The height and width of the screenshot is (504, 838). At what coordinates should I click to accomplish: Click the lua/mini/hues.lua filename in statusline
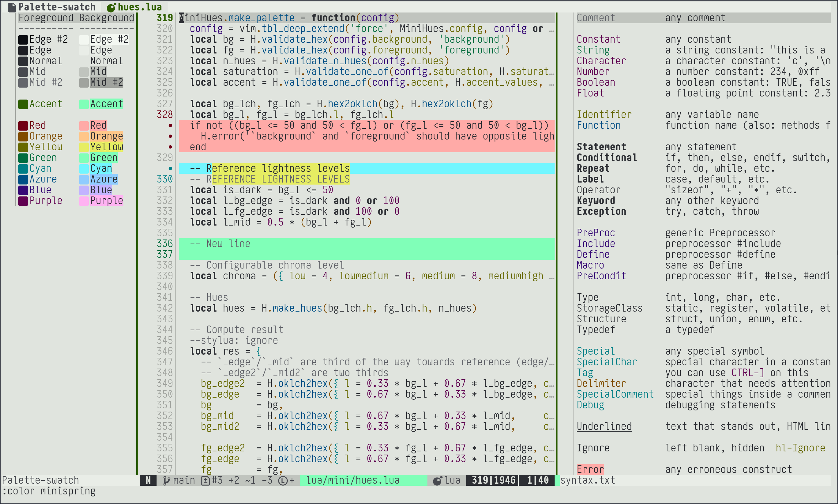[x=353, y=480]
